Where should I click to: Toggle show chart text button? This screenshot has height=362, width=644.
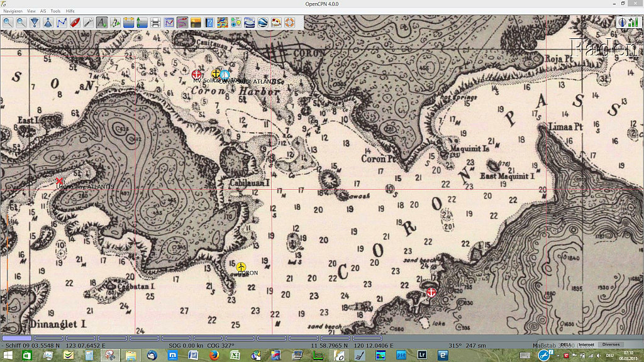point(101,23)
